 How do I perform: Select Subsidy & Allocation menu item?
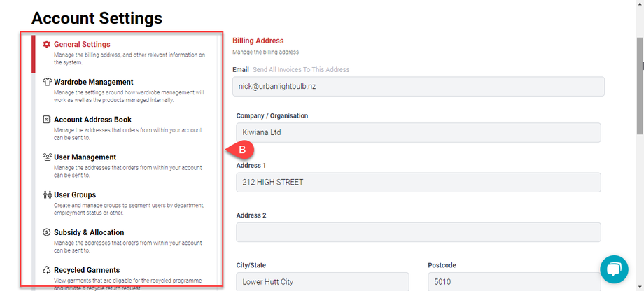(x=89, y=232)
